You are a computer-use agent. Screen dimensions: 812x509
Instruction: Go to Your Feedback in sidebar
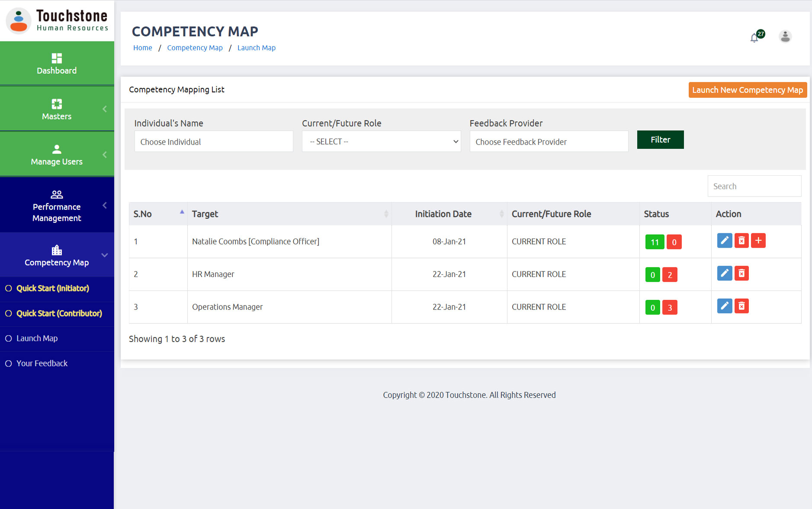42,364
